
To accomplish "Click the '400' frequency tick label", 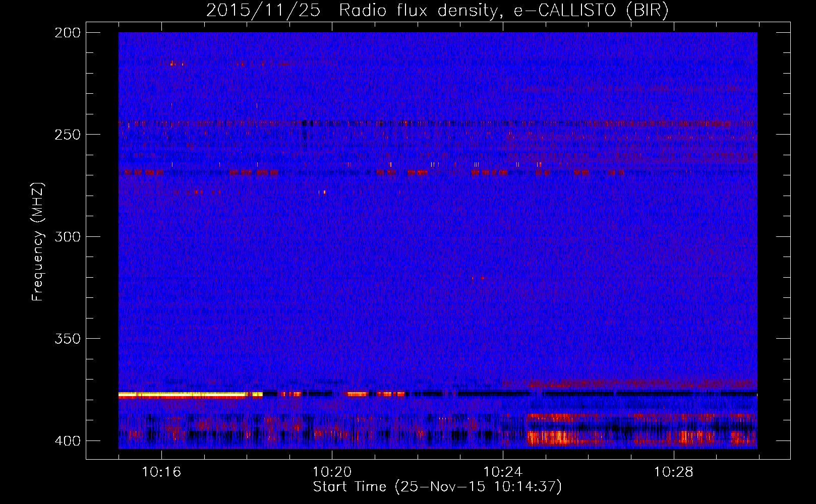I will [68, 440].
